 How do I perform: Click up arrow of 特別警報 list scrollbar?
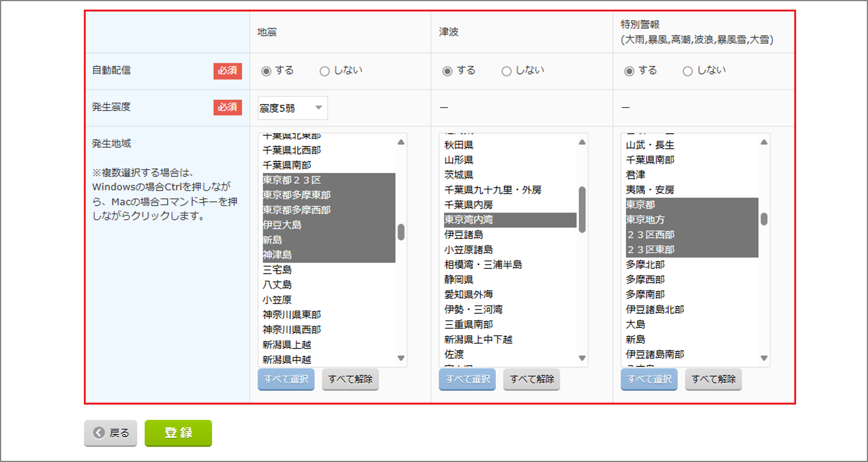coord(764,142)
